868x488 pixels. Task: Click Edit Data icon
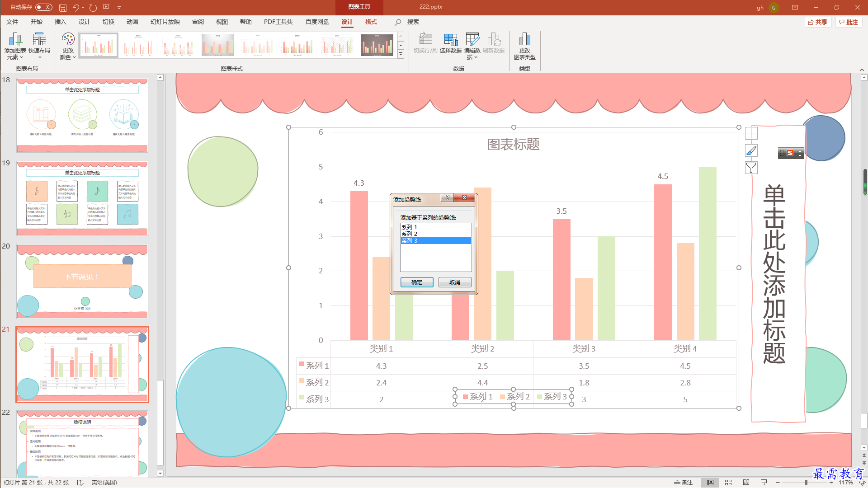pos(472,47)
